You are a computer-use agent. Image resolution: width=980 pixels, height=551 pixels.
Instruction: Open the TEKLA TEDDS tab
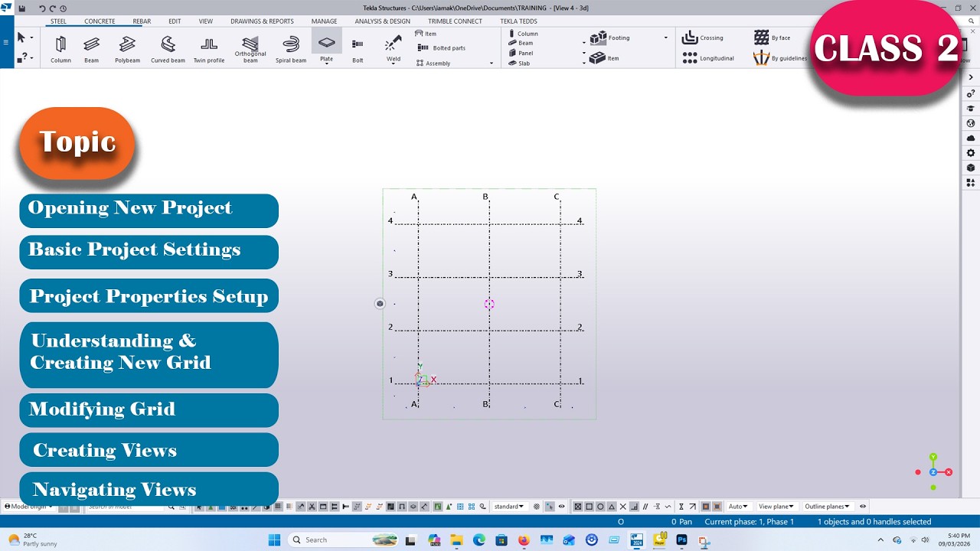click(518, 21)
